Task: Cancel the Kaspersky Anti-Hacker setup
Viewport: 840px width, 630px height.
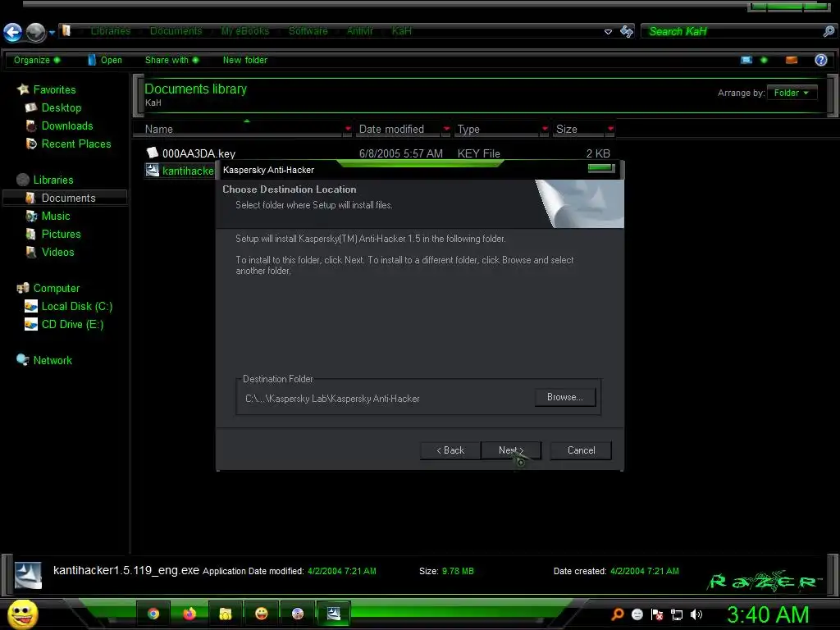Action: (x=581, y=450)
